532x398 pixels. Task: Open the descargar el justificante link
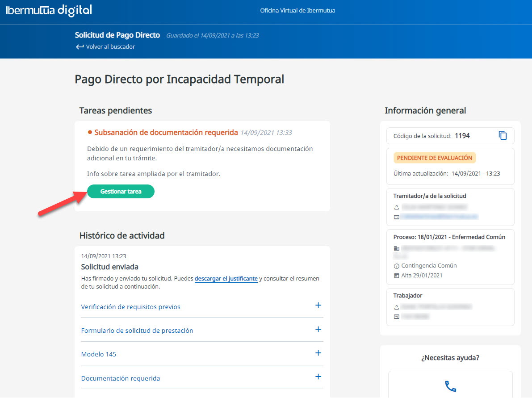[x=226, y=279]
